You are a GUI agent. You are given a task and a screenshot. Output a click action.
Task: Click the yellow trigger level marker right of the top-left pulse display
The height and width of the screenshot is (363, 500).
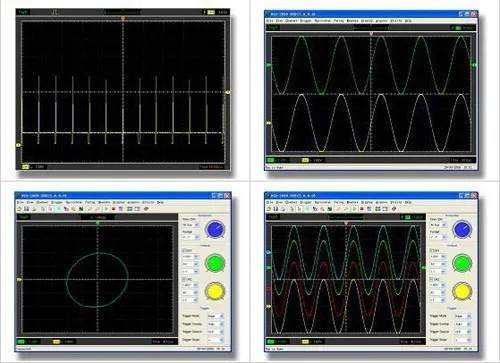tap(228, 92)
